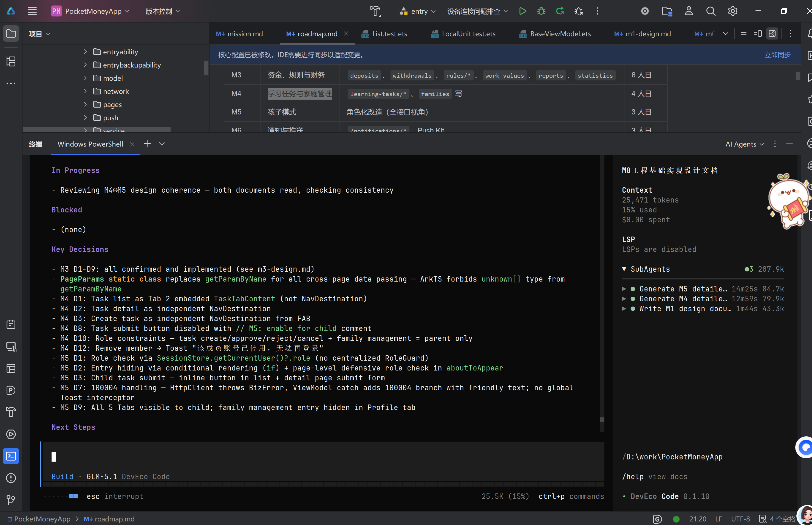Open the IDE settings gear
This screenshot has height=525, width=812.
(x=733, y=11)
